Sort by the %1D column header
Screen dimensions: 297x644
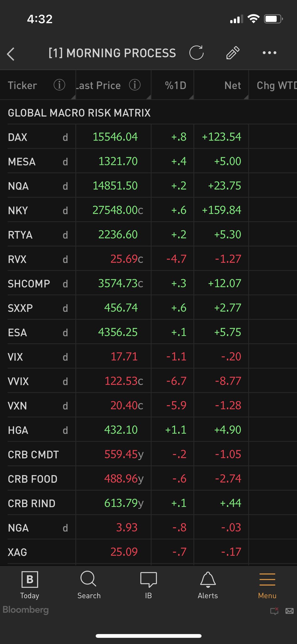click(x=175, y=85)
